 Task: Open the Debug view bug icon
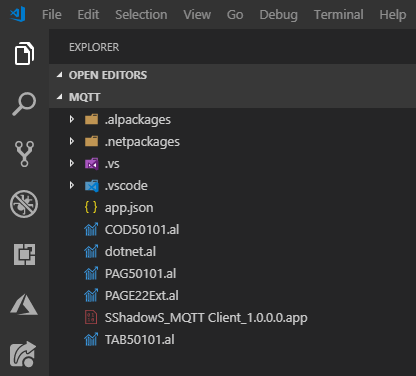[x=24, y=204]
